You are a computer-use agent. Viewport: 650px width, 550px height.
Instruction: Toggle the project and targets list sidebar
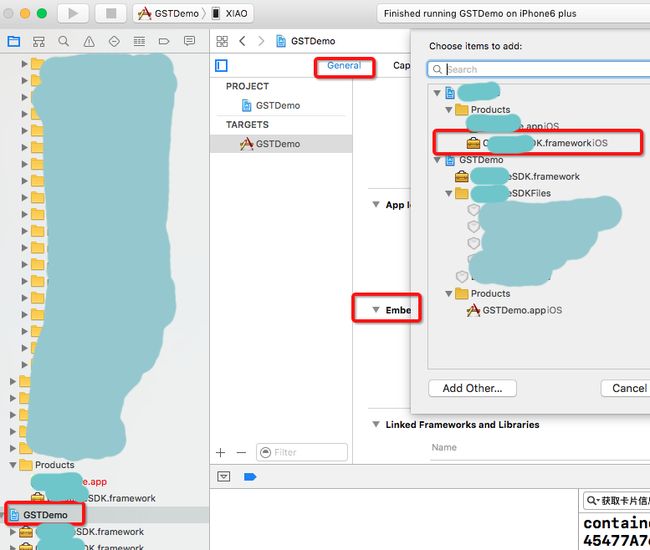tap(221, 65)
